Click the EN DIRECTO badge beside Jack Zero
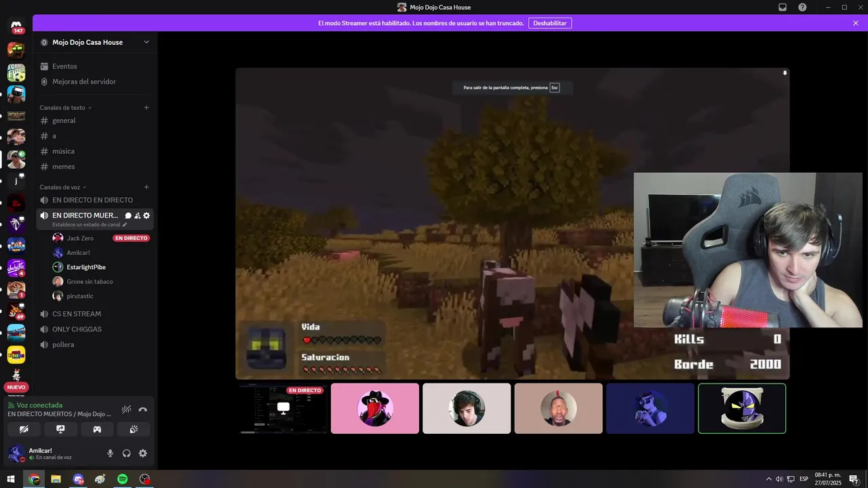This screenshot has height=488, width=868. tap(132, 238)
